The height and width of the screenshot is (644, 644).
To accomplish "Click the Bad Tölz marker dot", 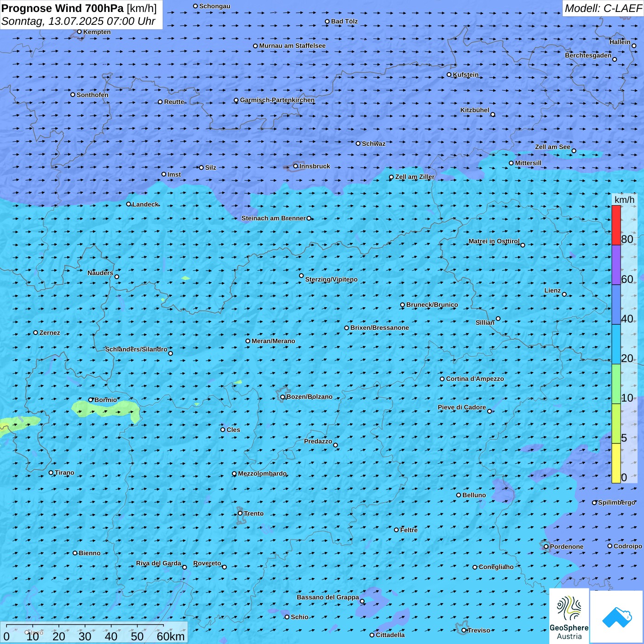I will (x=328, y=22).
